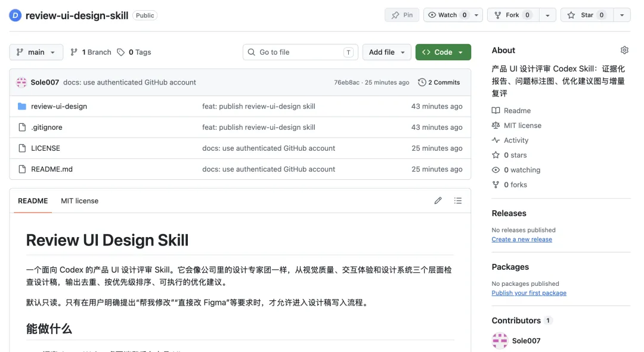Image resolution: width=644 pixels, height=352 pixels.
Task: Click the pulse icon next to Activity
Action: pos(496,140)
